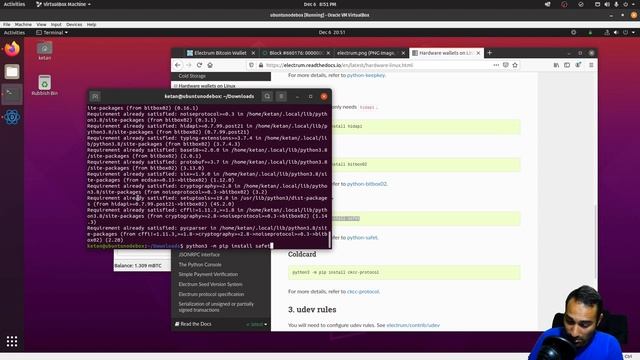Open VirtualBox Input menu
The height and width of the screenshot is (360, 640).
[56, 24]
